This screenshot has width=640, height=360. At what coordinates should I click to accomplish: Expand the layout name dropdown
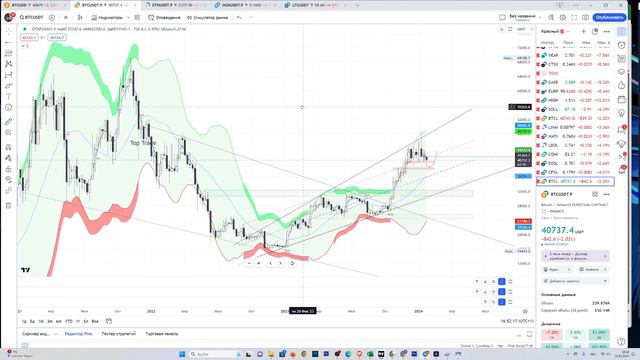pyautogui.click(x=540, y=17)
